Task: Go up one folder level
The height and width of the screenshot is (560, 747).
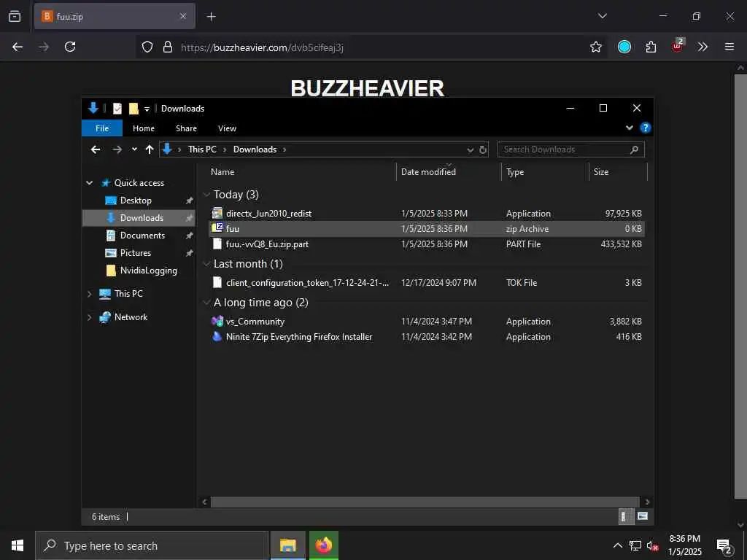Action: point(149,149)
